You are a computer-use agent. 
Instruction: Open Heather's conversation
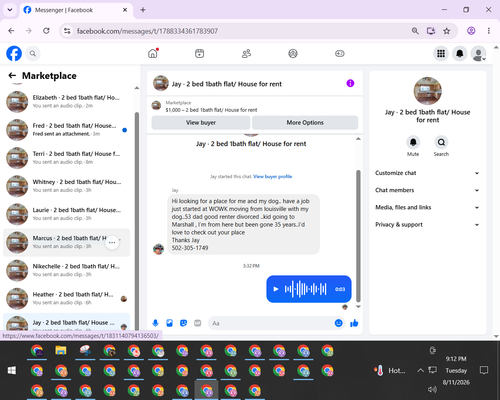coord(67,299)
